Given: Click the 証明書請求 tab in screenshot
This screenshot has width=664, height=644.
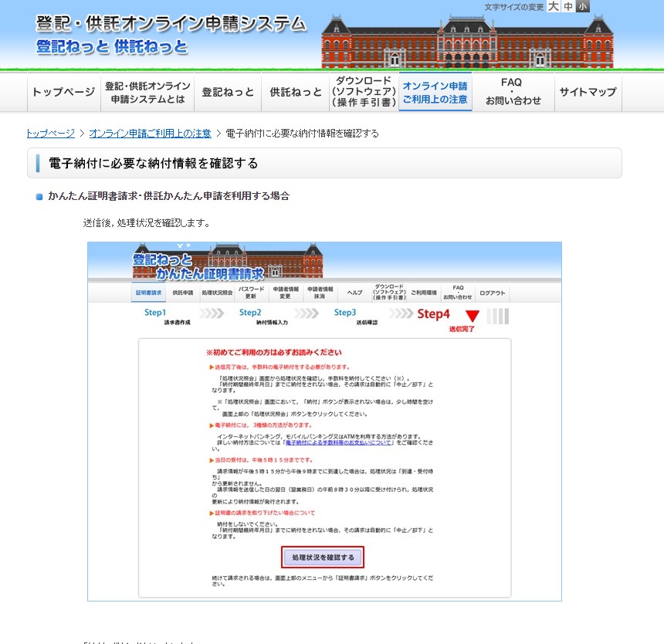Looking at the screenshot, I should click(x=149, y=293).
